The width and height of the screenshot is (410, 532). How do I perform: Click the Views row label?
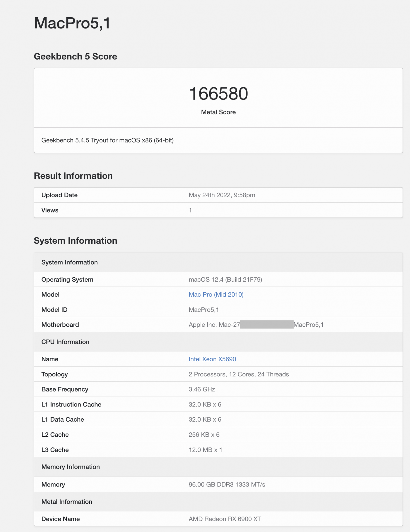click(x=50, y=210)
